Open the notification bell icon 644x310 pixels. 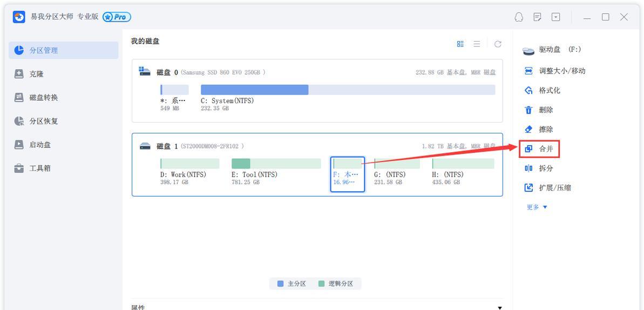click(519, 17)
